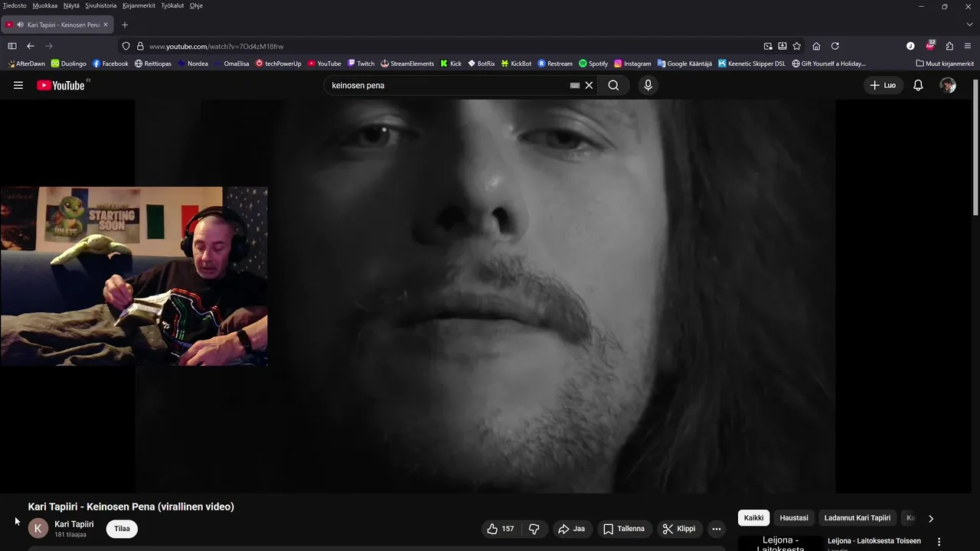The width and height of the screenshot is (980, 551).
Task: Open options menu for Leijona recommended video
Action: pyautogui.click(x=939, y=542)
